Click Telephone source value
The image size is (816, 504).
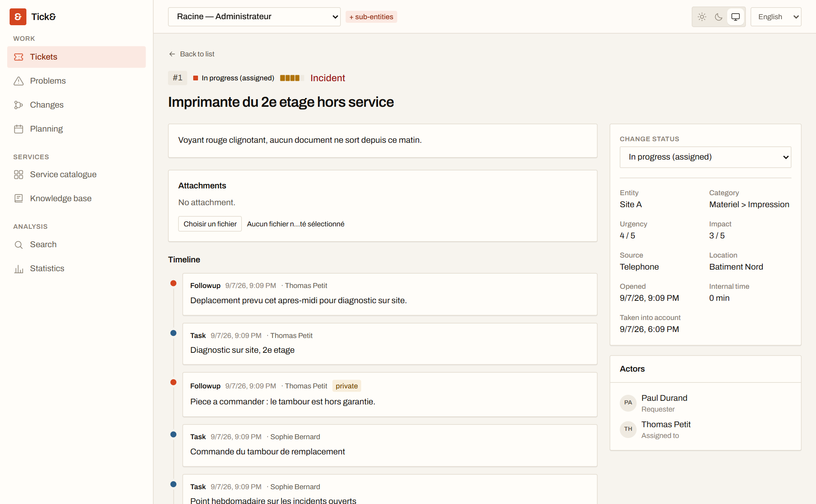(x=639, y=267)
